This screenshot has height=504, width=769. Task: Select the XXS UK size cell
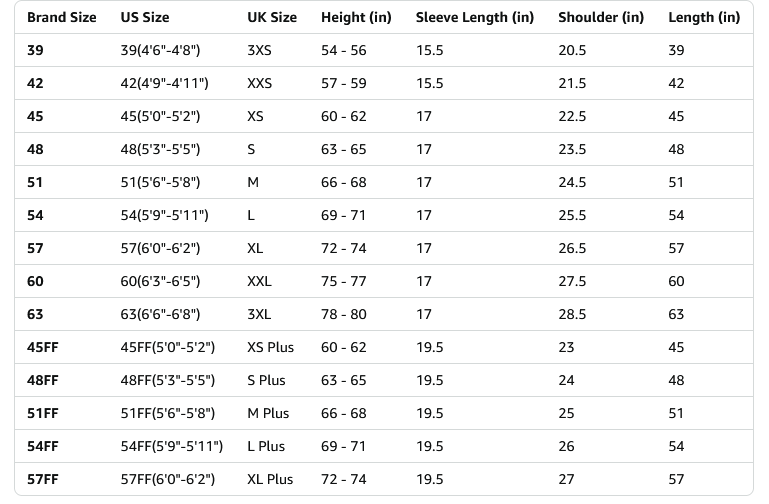(x=259, y=84)
